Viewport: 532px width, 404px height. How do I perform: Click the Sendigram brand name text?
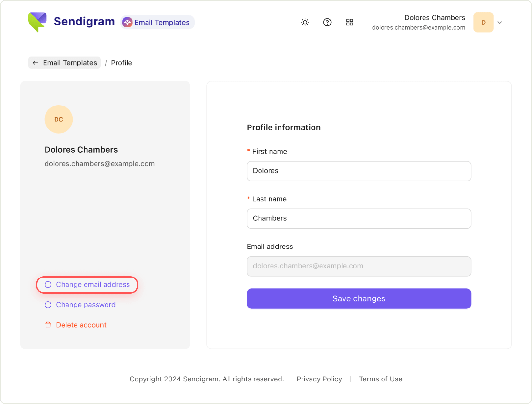[84, 22]
